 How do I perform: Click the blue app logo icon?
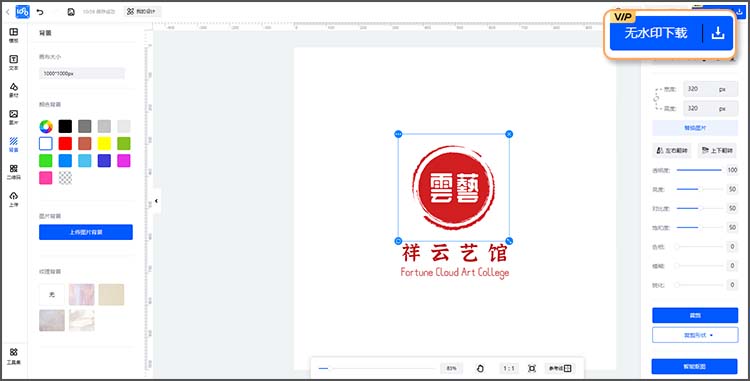(x=22, y=11)
